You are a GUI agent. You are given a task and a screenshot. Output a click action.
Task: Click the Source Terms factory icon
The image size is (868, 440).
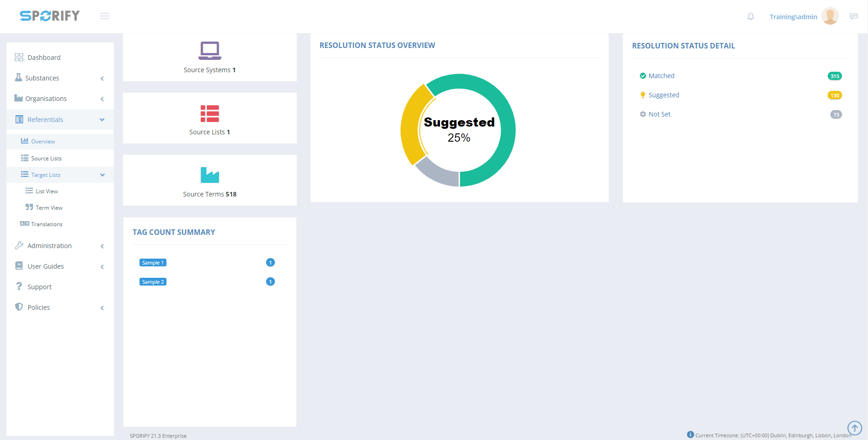tap(209, 175)
